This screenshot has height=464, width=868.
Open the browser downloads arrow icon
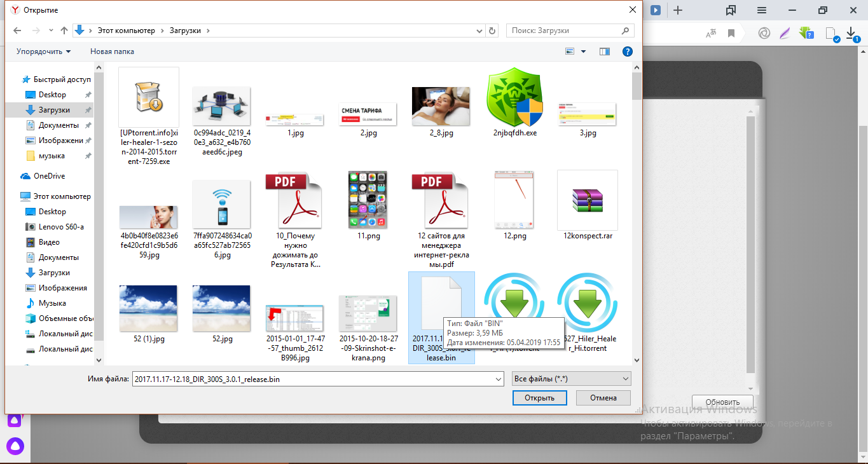851,33
